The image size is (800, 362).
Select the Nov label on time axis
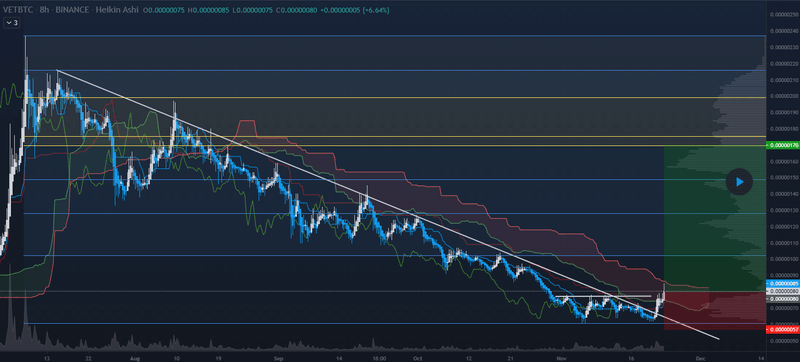click(561, 358)
